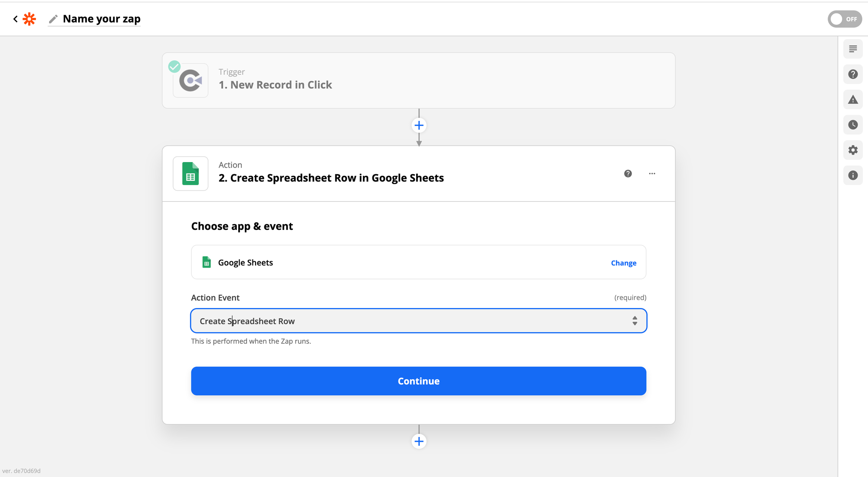Viewport: 868px width, 477px height.
Task: Open the Zapier home via orange logo
Action: click(29, 19)
